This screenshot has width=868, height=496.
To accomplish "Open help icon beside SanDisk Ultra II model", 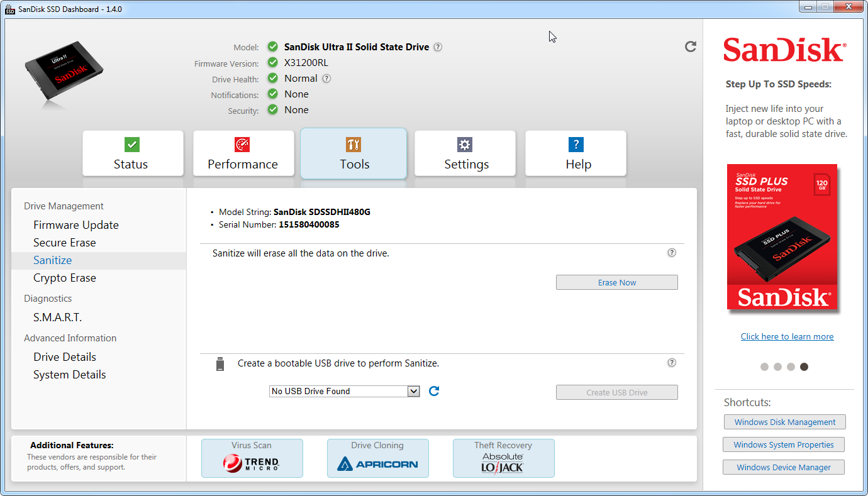I will (438, 47).
